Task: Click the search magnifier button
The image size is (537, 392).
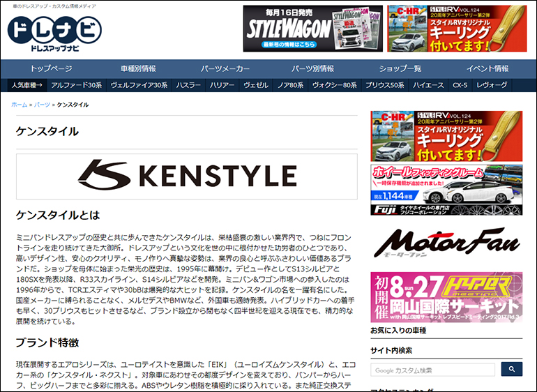Action: pos(512,369)
